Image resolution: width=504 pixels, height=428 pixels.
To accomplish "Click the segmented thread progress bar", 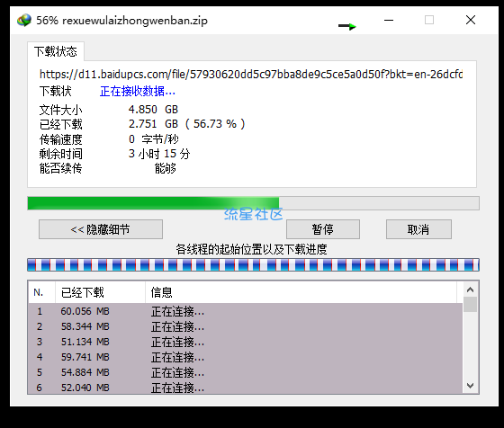I will (x=253, y=265).
